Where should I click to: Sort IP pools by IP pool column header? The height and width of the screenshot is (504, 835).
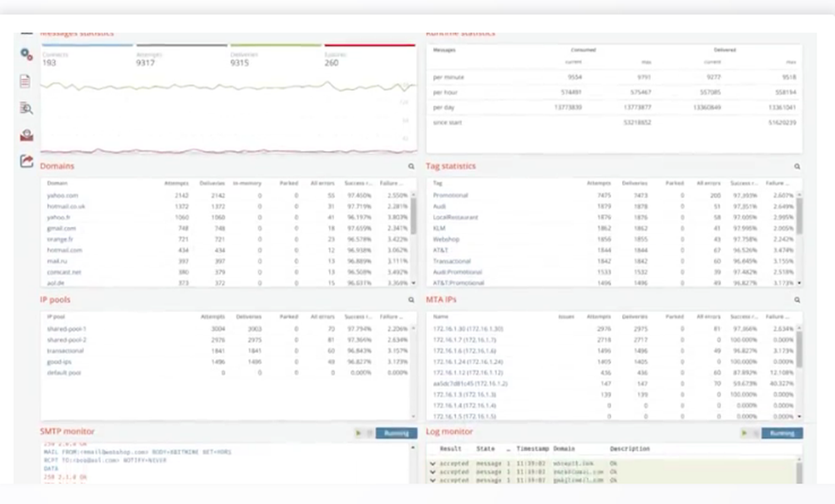[x=56, y=316]
